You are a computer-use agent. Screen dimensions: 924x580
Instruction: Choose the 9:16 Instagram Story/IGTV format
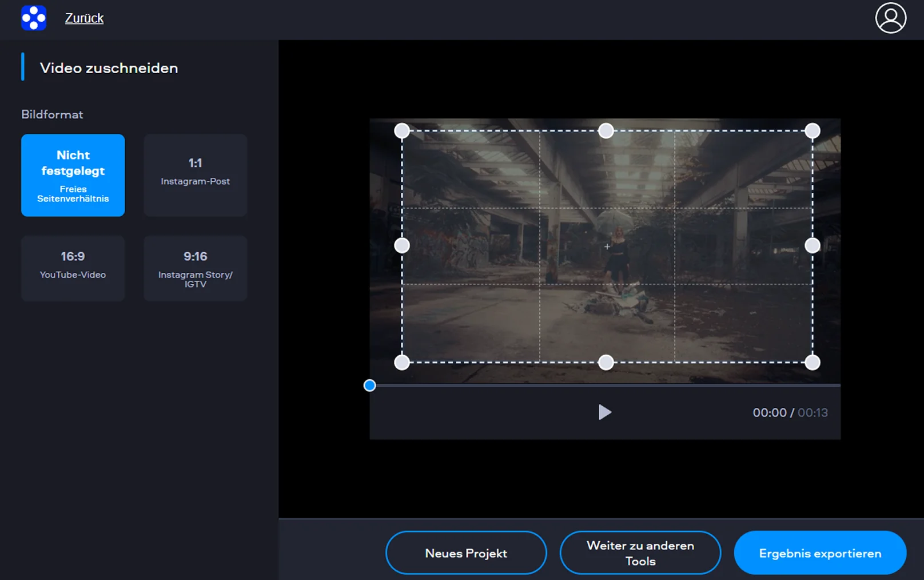click(x=195, y=268)
